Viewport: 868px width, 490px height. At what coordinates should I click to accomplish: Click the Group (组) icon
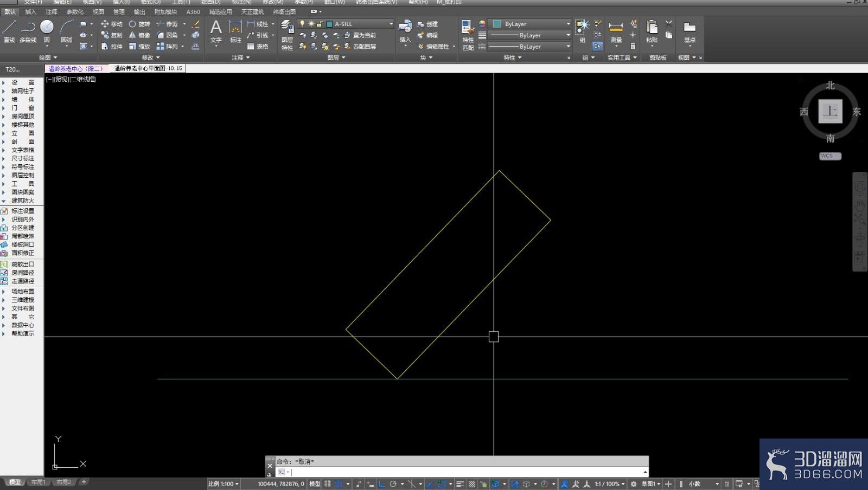tap(582, 31)
